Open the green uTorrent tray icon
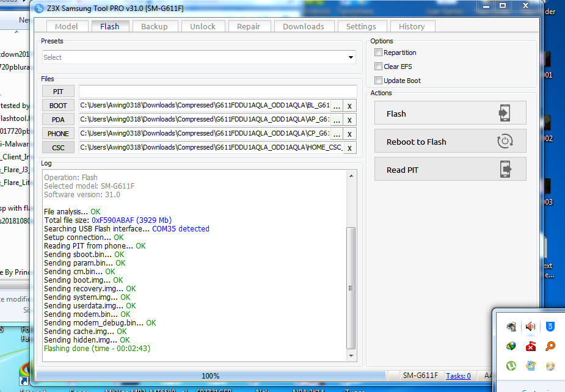Viewport: 565px width, 392px height. tap(511, 366)
